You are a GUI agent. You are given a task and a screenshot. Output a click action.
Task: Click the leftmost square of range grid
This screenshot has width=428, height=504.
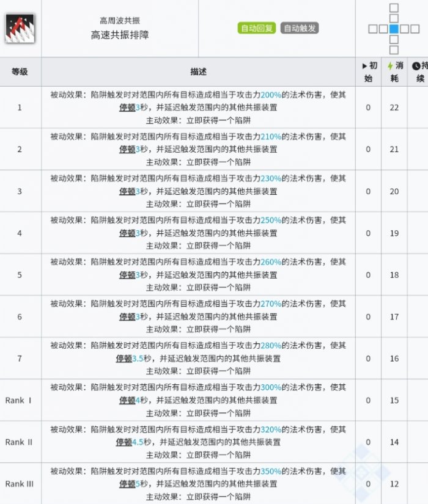click(372, 29)
